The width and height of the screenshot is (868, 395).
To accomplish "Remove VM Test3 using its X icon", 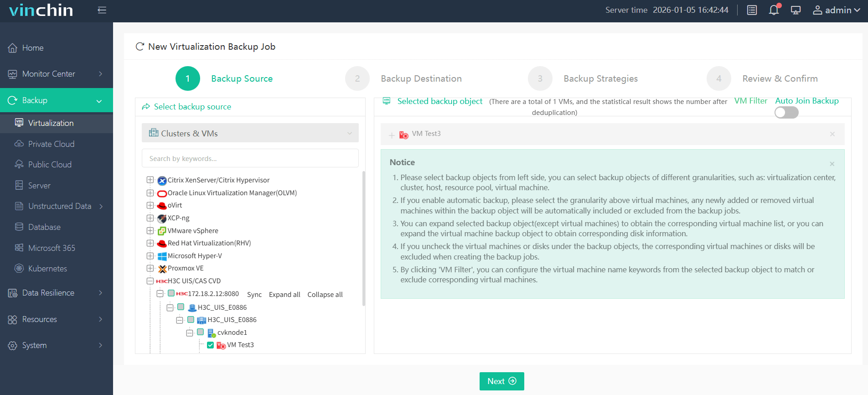I will (x=832, y=134).
